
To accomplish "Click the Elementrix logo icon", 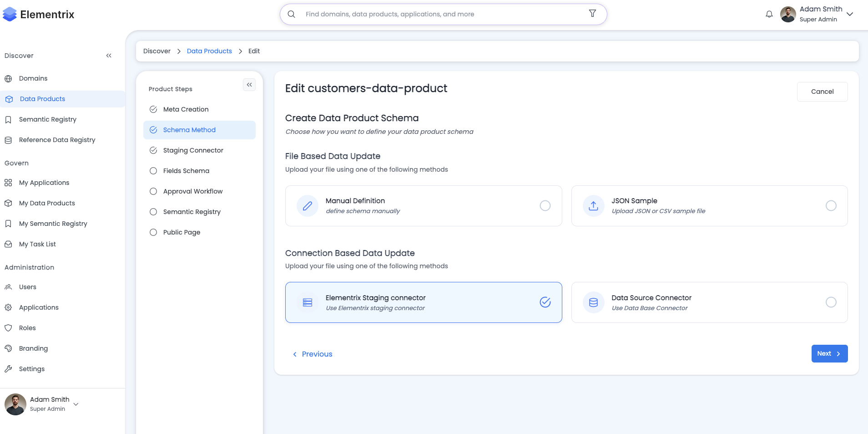I will [x=10, y=15].
